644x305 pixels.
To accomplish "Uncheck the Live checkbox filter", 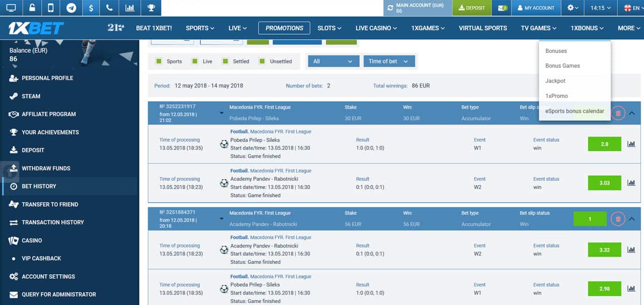I will click(x=195, y=61).
